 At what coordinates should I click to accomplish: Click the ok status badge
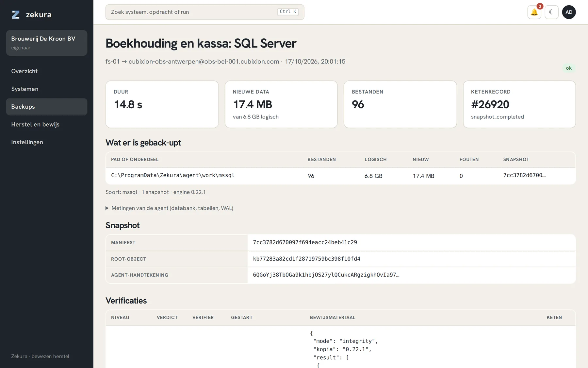click(569, 68)
